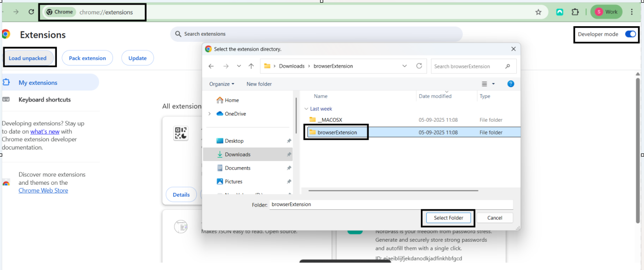This screenshot has width=644, height=270.
Task: Select Downloads in the navigation pane
Action: pos(237,154)
